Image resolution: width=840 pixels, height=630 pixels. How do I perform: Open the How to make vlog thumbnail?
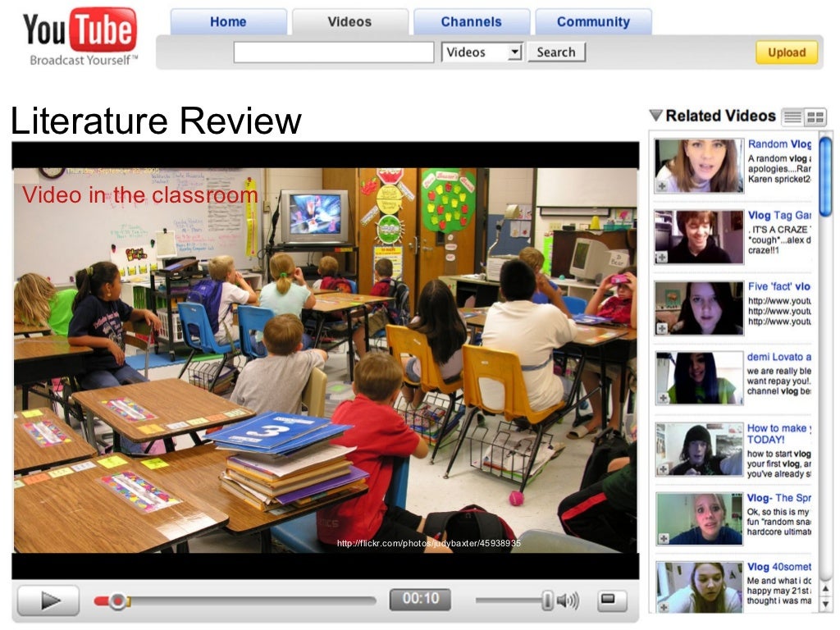[699, 449]
